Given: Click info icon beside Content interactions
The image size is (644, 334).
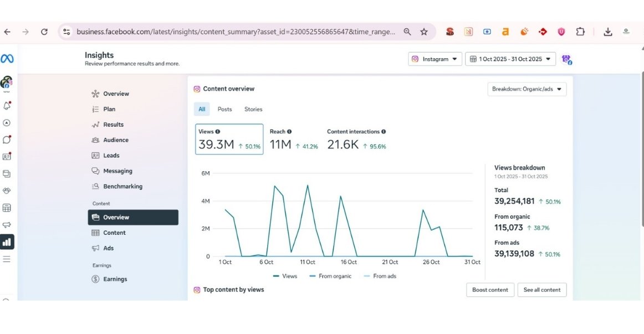Looking at the screenshot, I should coord(384,132).
